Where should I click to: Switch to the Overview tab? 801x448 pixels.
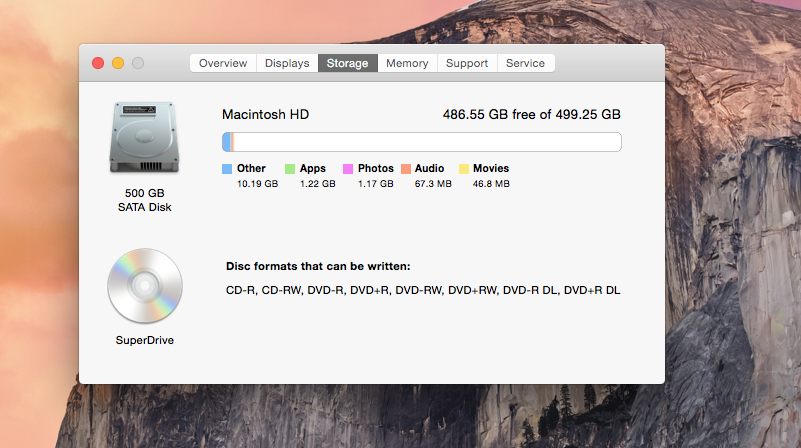coord(223,63)
